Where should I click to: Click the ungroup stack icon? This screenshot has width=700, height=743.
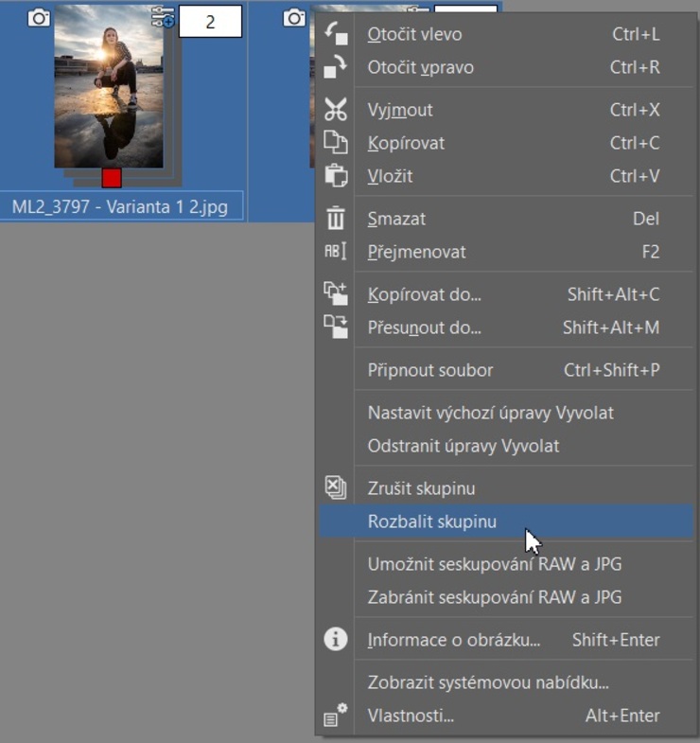(x=335, y=488)
